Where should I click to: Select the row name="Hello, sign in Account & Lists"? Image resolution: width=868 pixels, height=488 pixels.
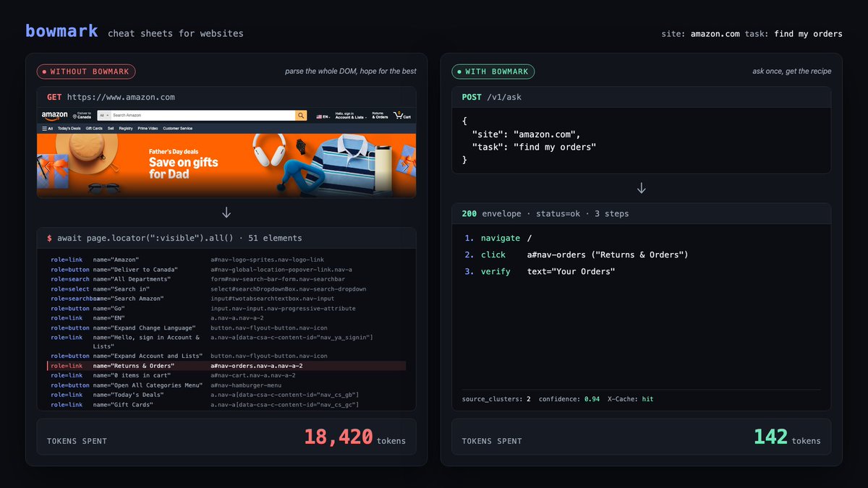pos(226,342)
